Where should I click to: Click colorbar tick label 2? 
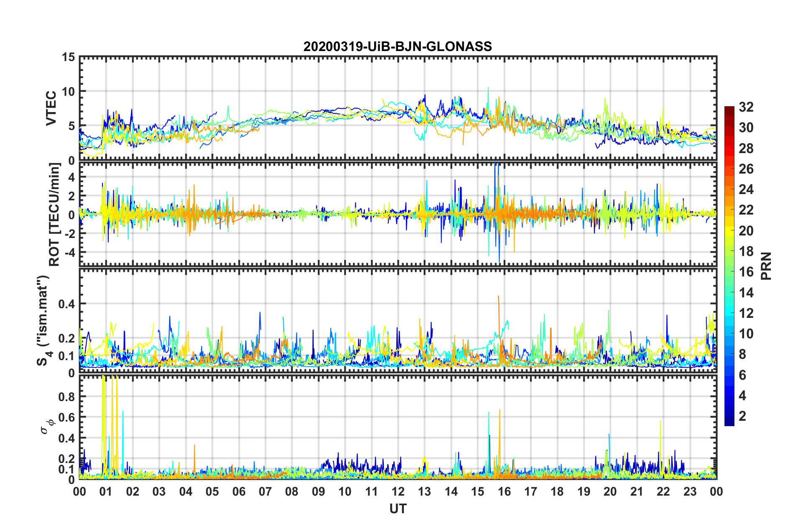point(742,416)
